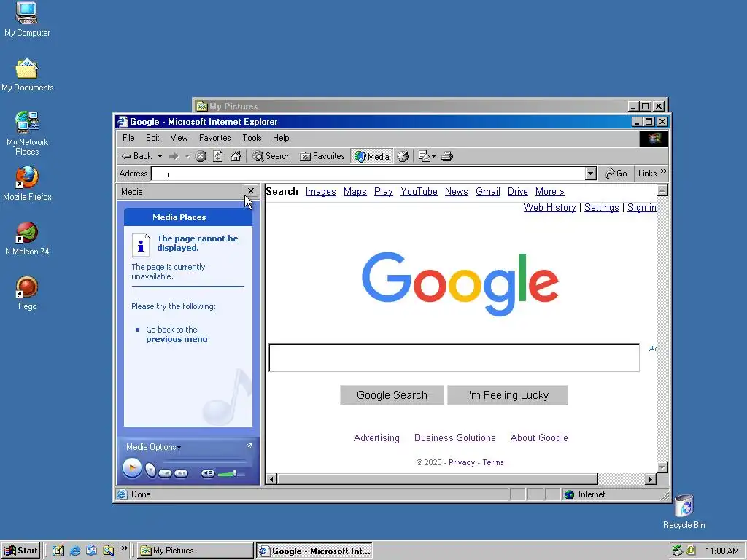Toggle the Media bar toolbar button
This screenshot has width=747, height=560.
click(x=372, y=156)
